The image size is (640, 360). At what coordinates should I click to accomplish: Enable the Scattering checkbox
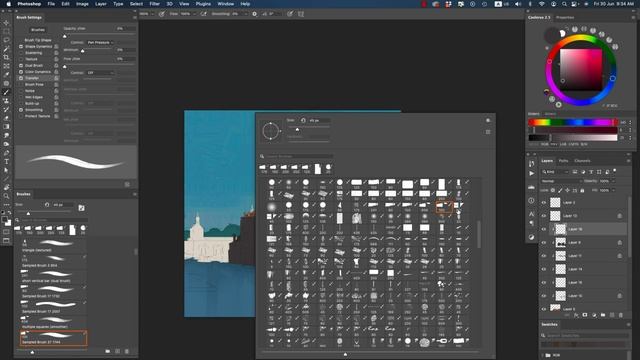(x=21, y=53)
